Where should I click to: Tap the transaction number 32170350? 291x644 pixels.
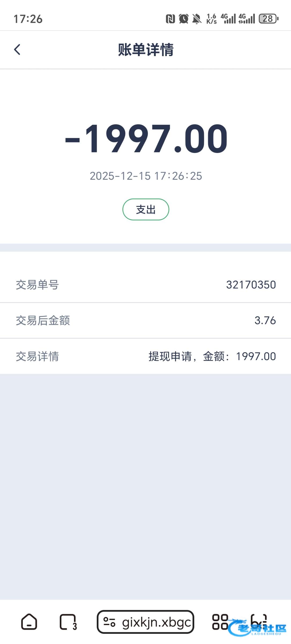coord(251,285)
